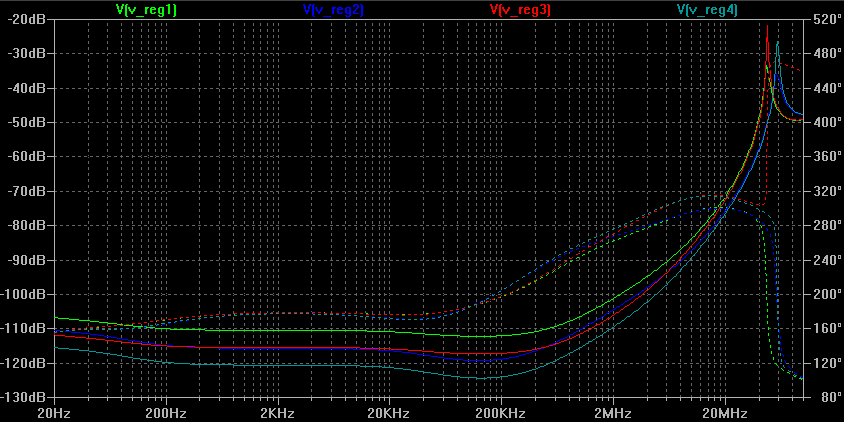Click the -110dB magnitude axis label
The height and width of the screenshot is (422, 844).
[24, 329]
